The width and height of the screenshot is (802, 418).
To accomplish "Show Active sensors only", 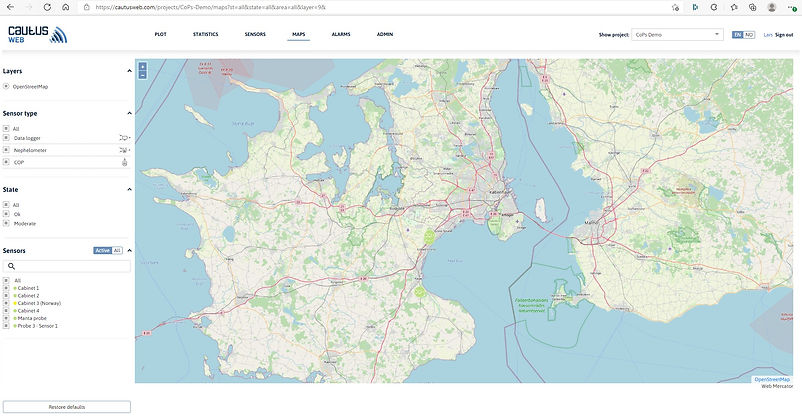I will point(102,250).
